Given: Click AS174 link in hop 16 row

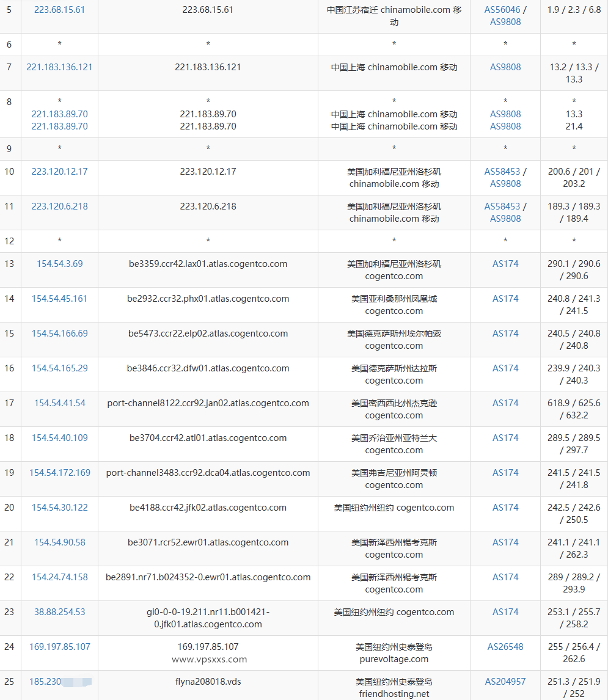Looking at the screenshot, I should [x=505, y=368].
